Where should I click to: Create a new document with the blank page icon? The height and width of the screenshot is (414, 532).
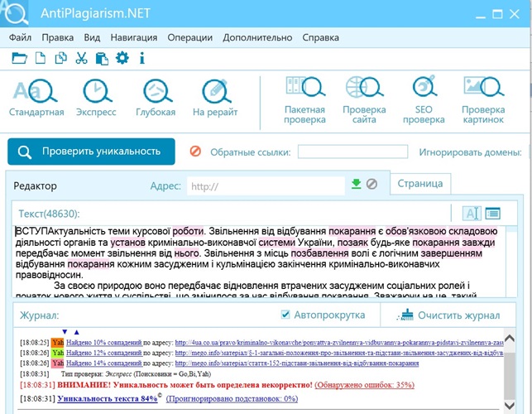41,58
